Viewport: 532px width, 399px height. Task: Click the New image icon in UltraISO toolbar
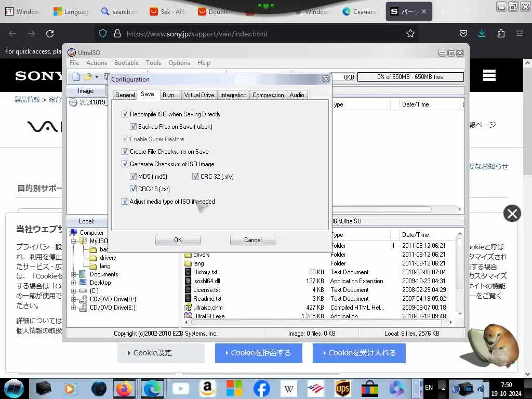point(76,77)
